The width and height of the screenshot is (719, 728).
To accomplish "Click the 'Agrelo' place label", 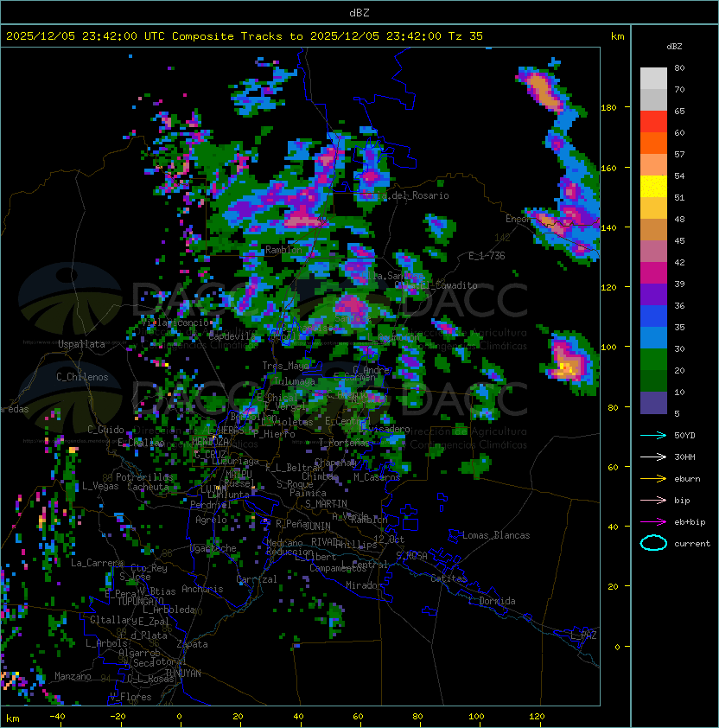I will pyautogui.click(x=211, y=520).
